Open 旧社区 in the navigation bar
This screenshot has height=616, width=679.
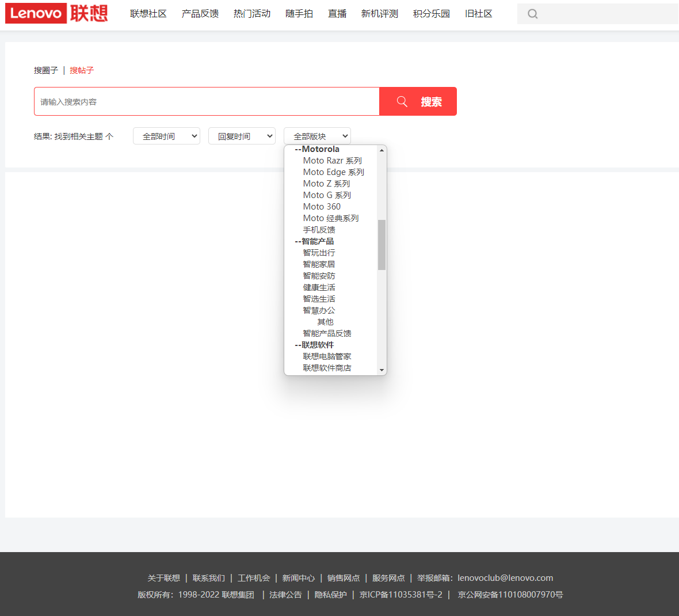click(479, 14)
